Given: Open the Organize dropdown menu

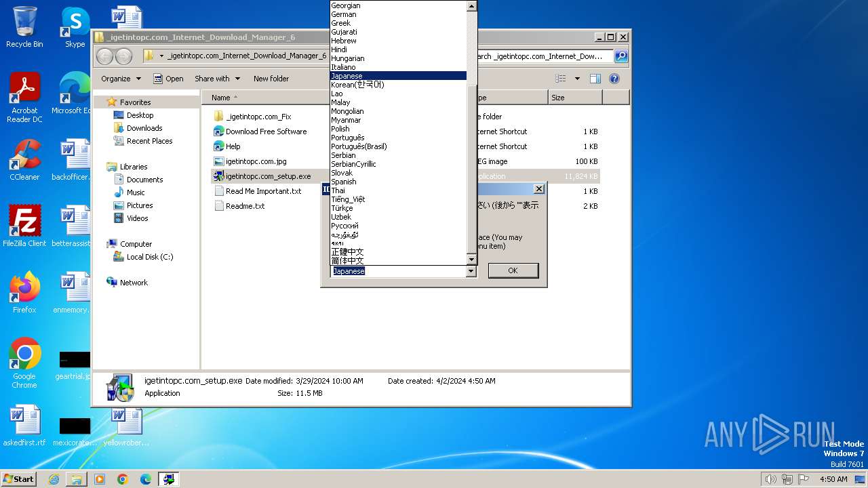Looking at the screenshot, I should (121, 79).
